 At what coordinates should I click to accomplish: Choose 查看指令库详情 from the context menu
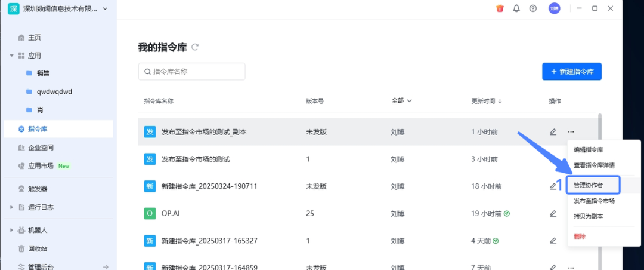pos(594,165)
